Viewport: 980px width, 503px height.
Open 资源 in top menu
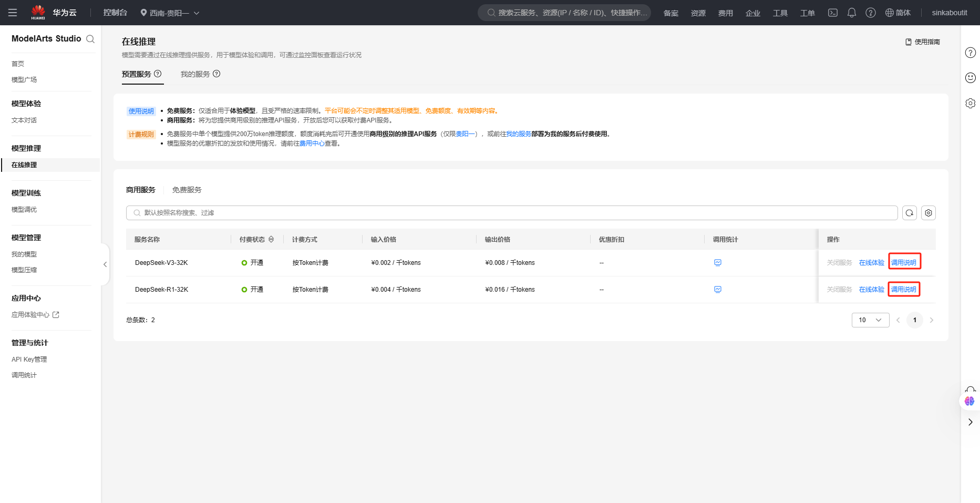pyautogui.click(x=698, y=13)
